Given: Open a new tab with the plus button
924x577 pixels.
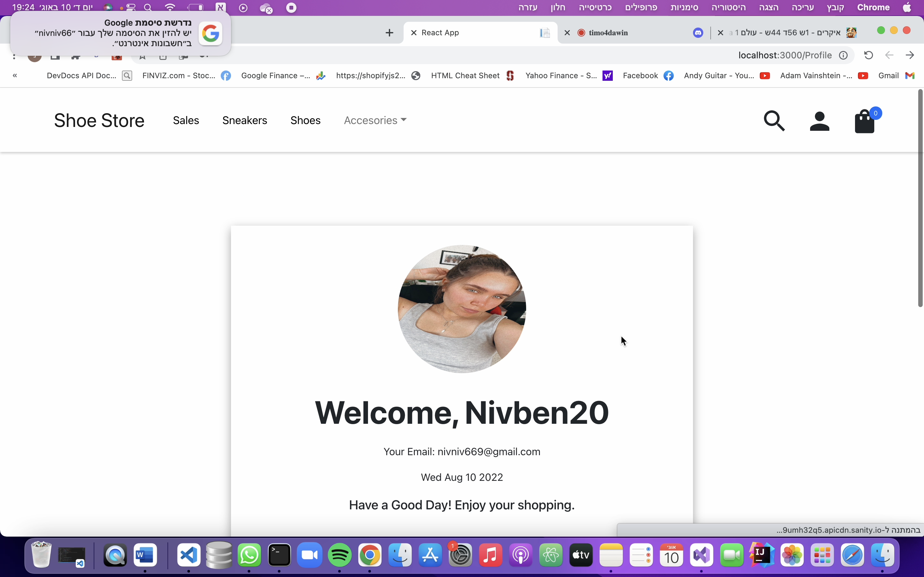Looking at the screenshot, I should click(389, 32).
